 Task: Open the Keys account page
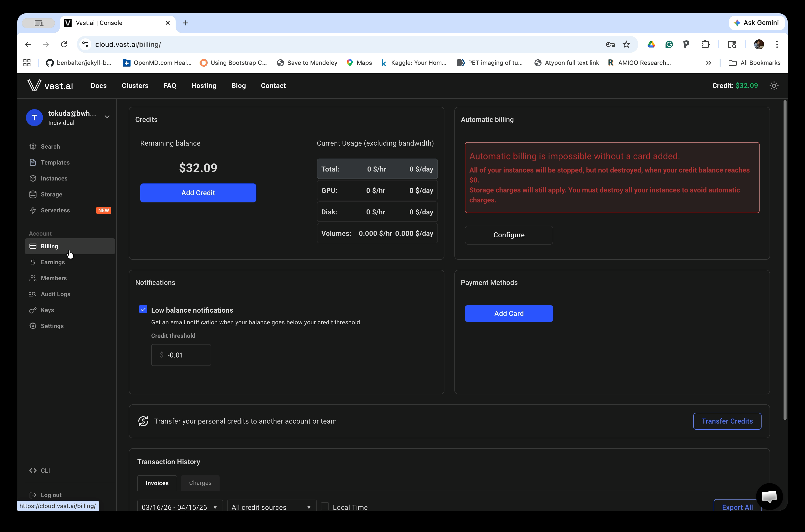47,310
